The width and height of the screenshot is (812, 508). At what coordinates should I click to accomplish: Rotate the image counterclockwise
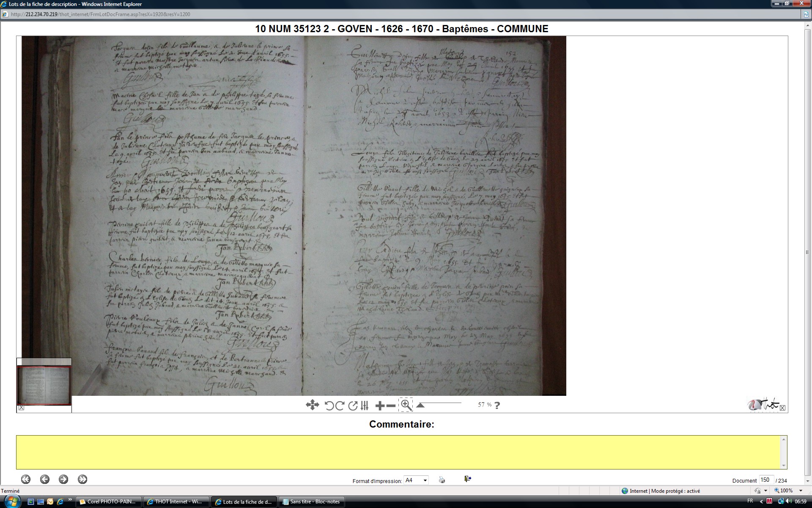(329, 406)
